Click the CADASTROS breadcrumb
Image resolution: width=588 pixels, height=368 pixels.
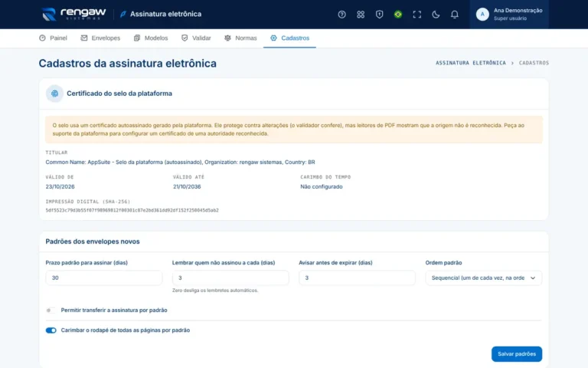(x=534, y=63)
